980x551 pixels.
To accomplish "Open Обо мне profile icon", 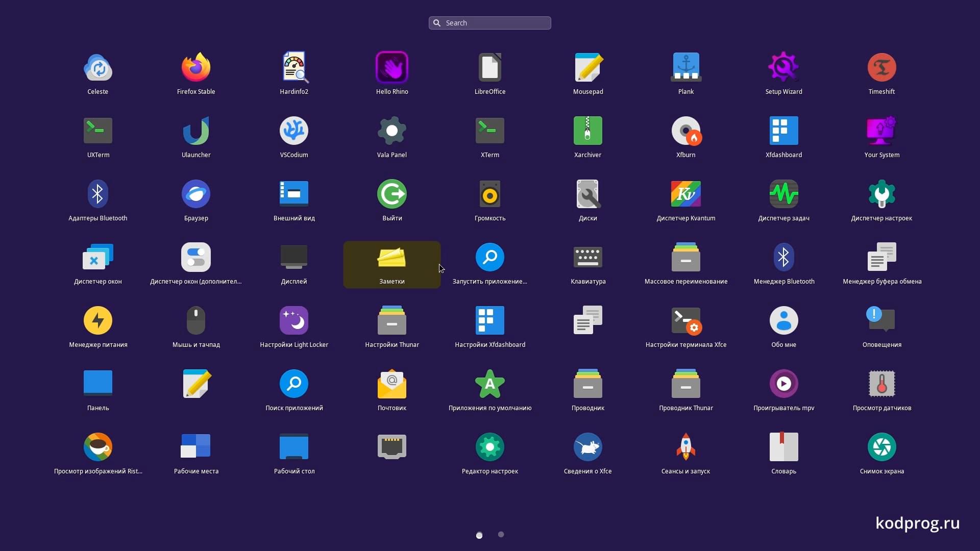I will [x=784, y=320].
